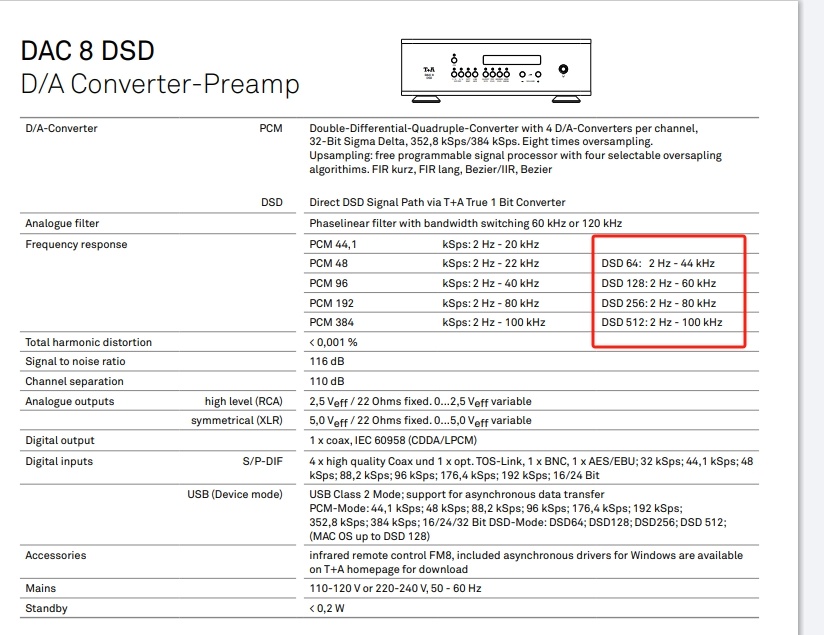The height and width of the screenshot is (635, 824).
Task: Select the "D/A Converter-Preamp" subtitle
Action: 160,84
